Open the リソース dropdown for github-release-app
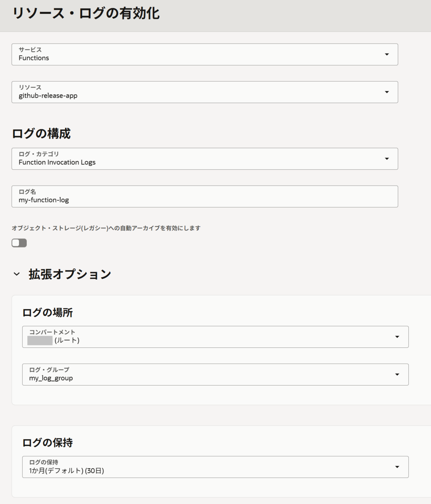The width and height of the screenshot is (431, 504). pyautogui.click(x=204, y=92)
